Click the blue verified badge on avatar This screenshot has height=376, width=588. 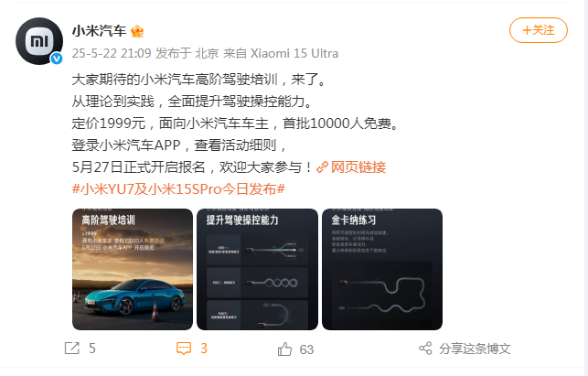[57, 59]
